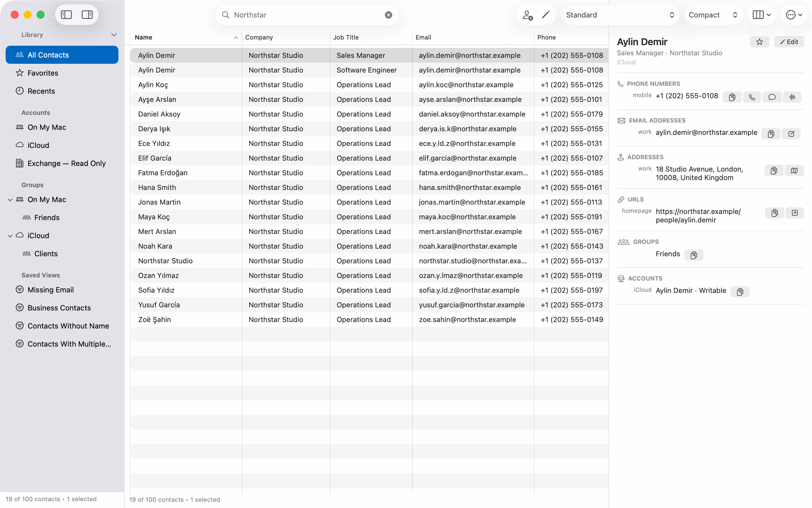The image size is (812, 508).
Task: Click the pencil edit toolbar icon
Action: click(546, 15)
